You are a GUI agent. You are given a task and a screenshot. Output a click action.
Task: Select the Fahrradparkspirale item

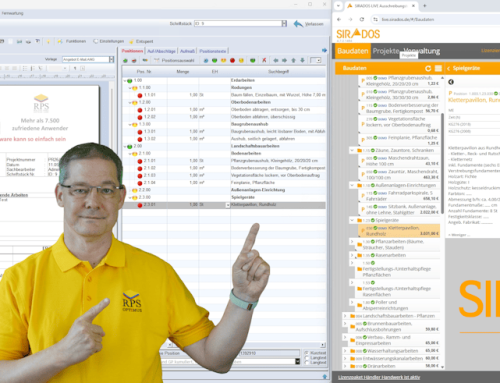pyautogui.click(x=399, y=196)
